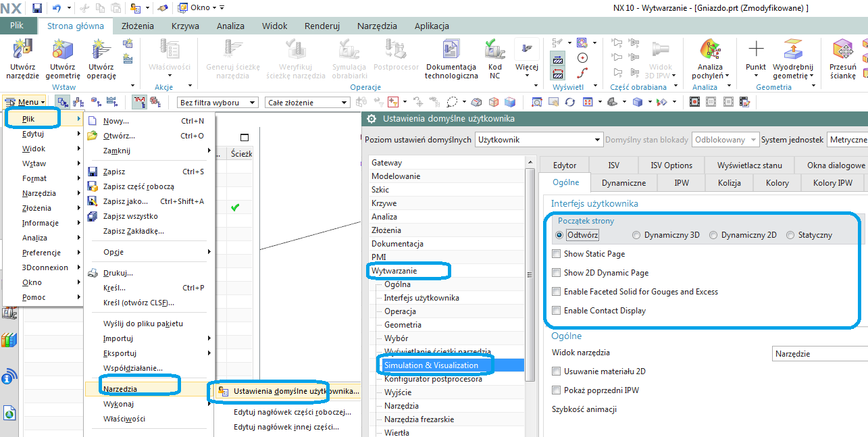Select Konfigurator postprocesora tree item
868x437 pixels.
coord(433,379)
